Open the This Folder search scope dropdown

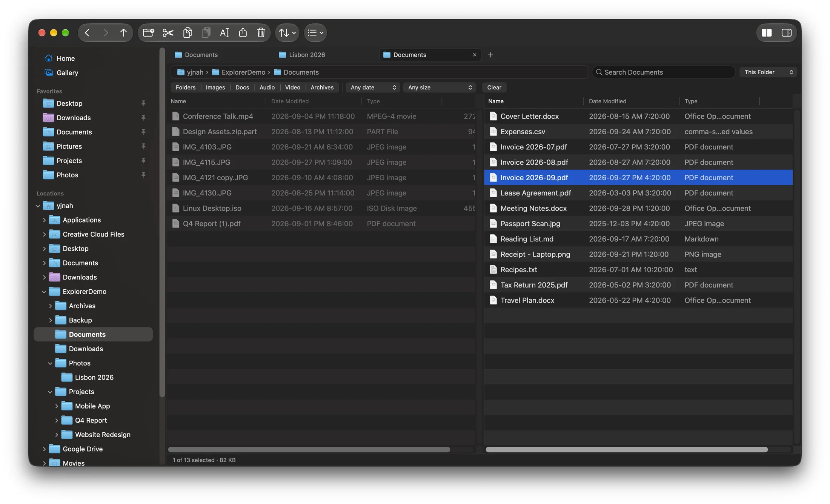coord(769,72)
